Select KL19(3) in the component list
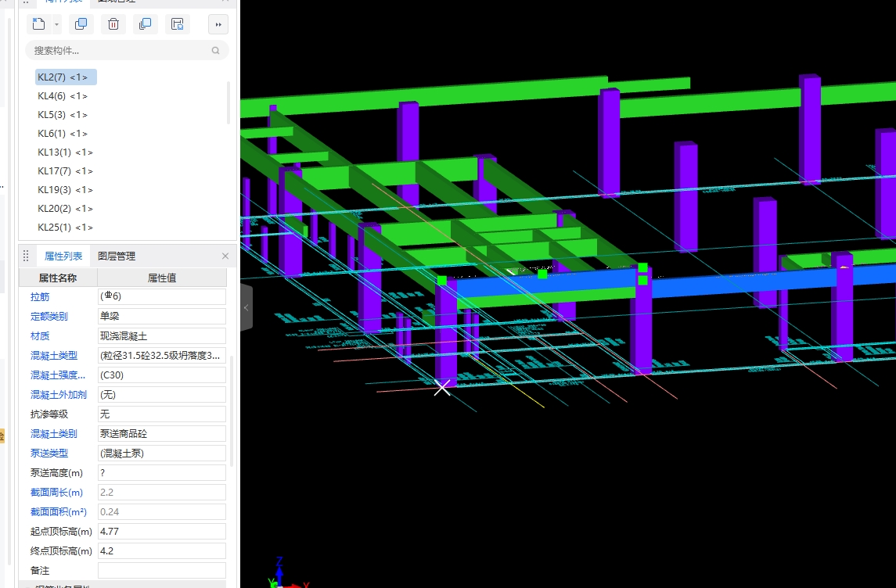 (65, 189)
